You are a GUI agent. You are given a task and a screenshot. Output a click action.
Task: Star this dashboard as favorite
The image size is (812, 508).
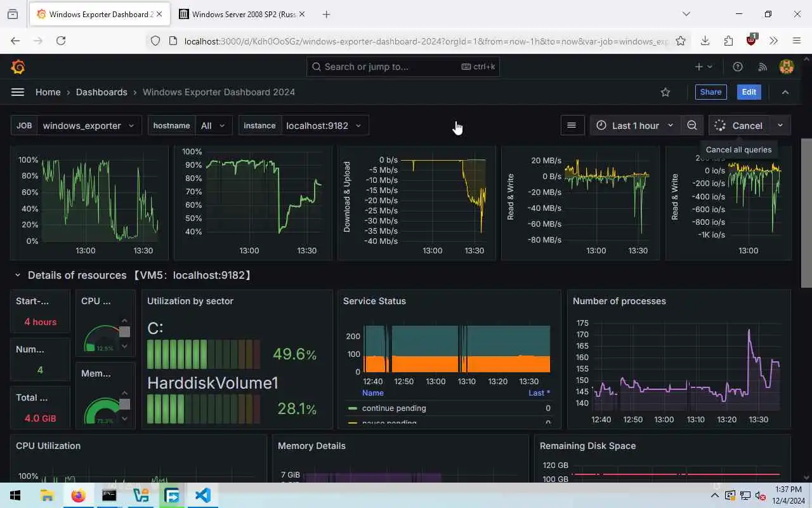point(665,92)
